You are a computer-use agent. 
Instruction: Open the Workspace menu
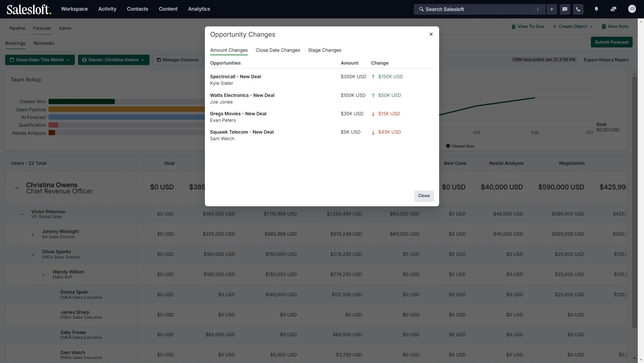pos(74,9)
